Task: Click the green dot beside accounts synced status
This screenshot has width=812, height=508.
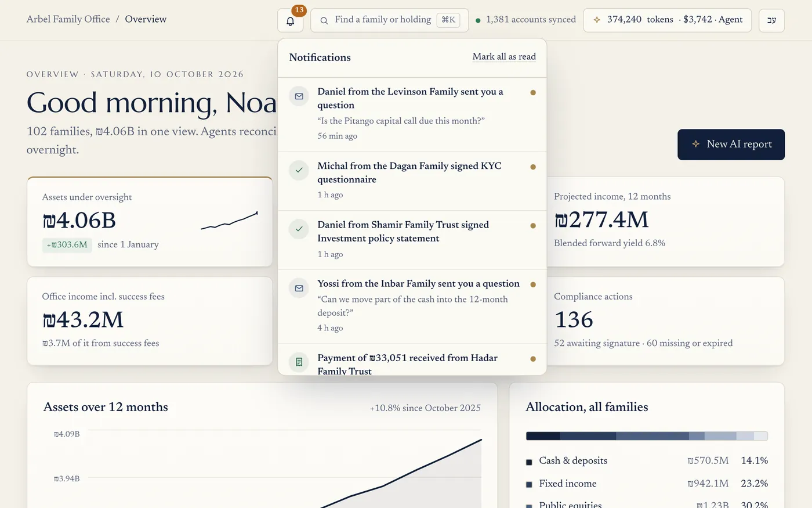Action: pos(478,20)
